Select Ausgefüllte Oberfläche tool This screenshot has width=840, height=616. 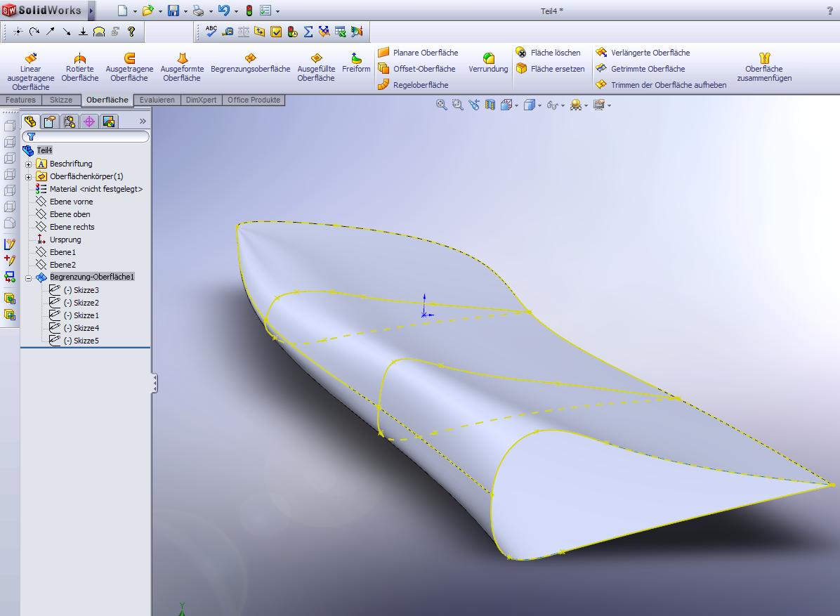pyautogui.click(x=316, y=67)
